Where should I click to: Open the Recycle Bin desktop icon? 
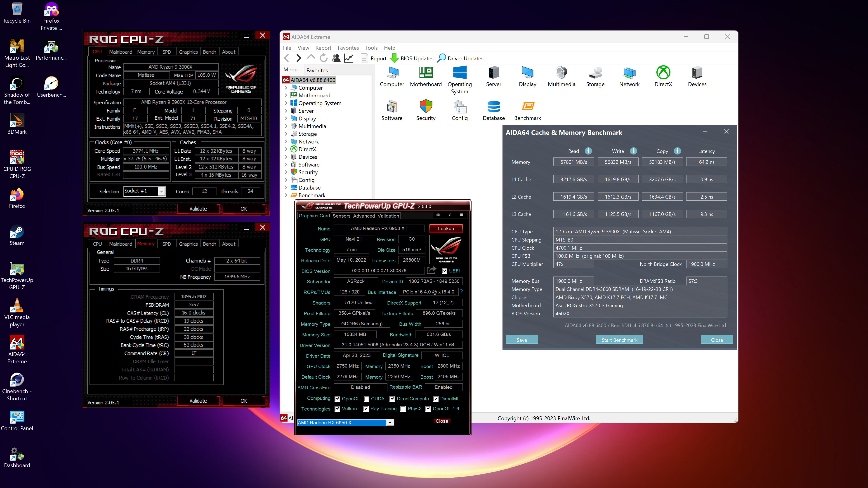pos(17,14)
